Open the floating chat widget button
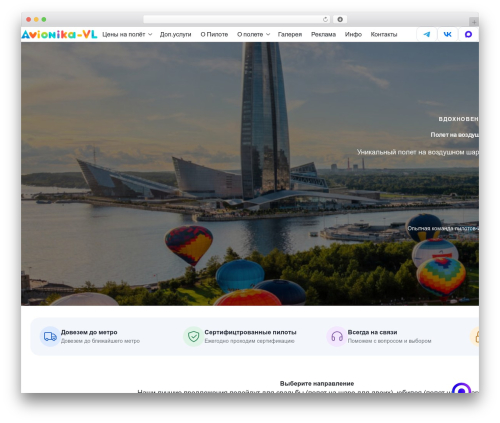 pyautogui.click(x=461, y=388)
